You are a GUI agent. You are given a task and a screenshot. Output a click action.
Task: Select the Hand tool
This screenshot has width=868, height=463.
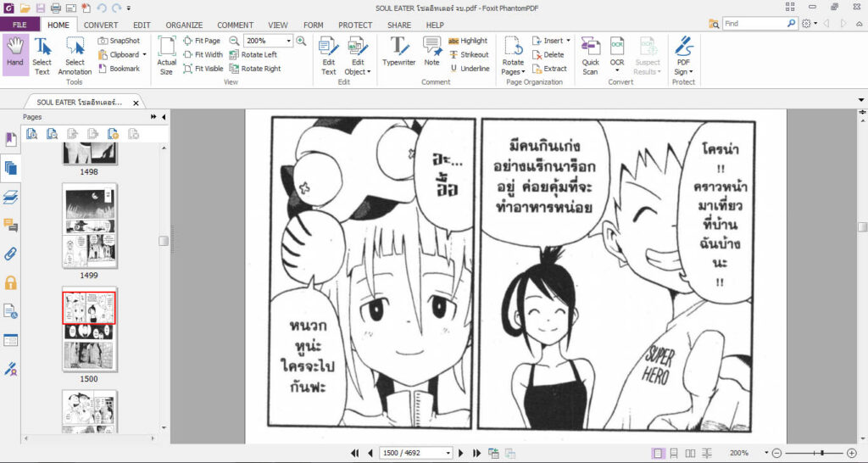15,54
